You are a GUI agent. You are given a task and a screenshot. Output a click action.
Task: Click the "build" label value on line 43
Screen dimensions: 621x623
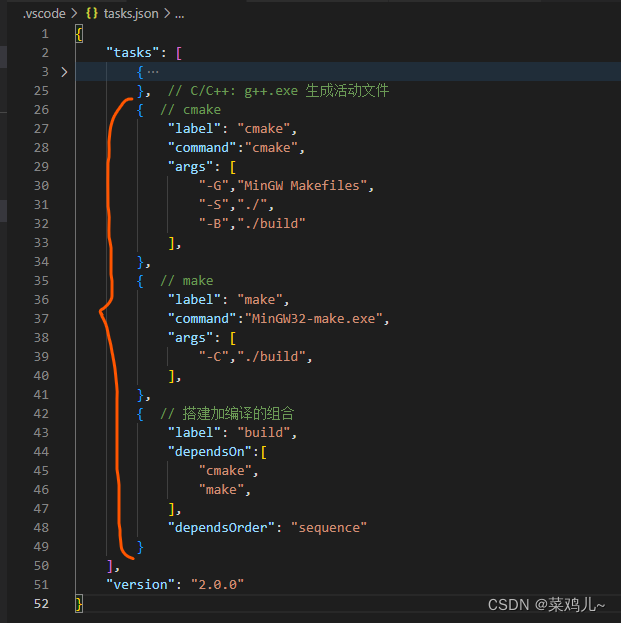pos(263,433)
